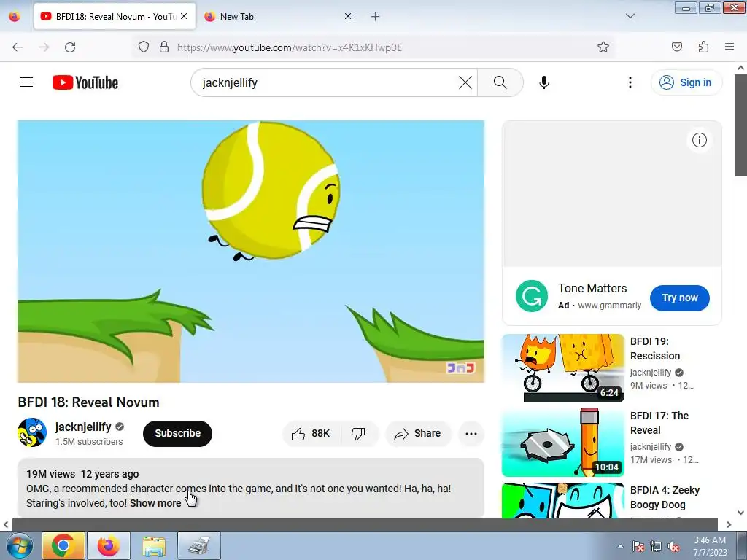Bookmark this page with the star
747x560 pixels.
[603, 47]
